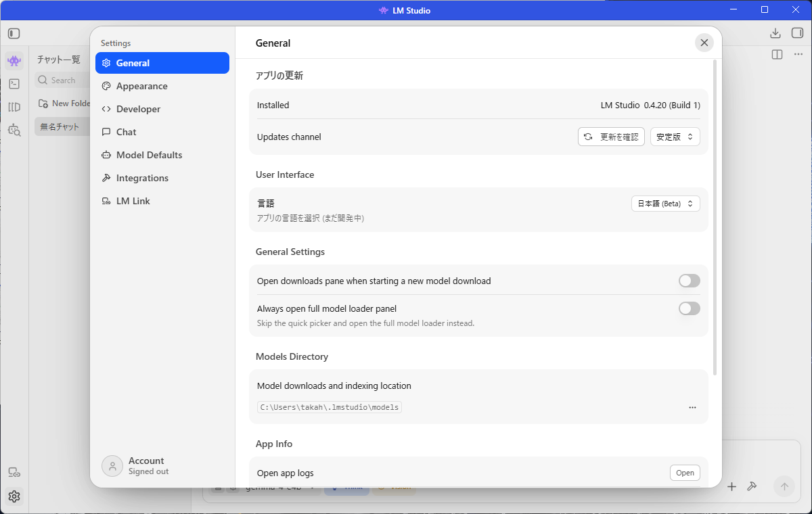
Task: Click the settings dialog vertical scrollbar
Action: click(x=715, y=216)
